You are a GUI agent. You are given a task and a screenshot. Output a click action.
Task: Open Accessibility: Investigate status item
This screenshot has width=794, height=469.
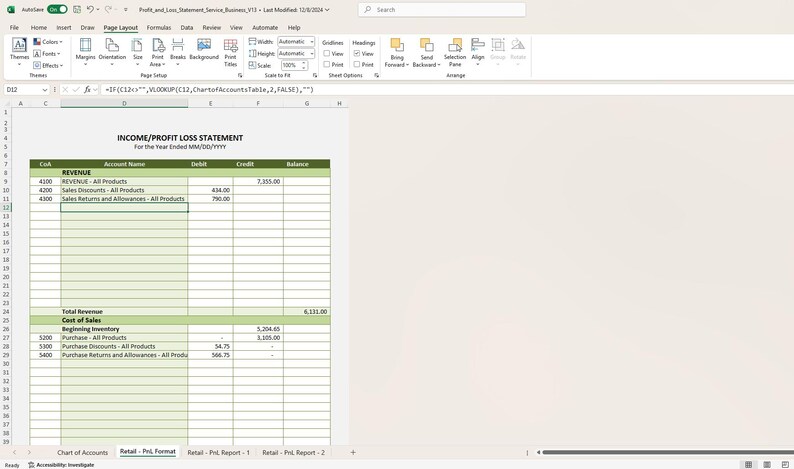click(61, 464)
